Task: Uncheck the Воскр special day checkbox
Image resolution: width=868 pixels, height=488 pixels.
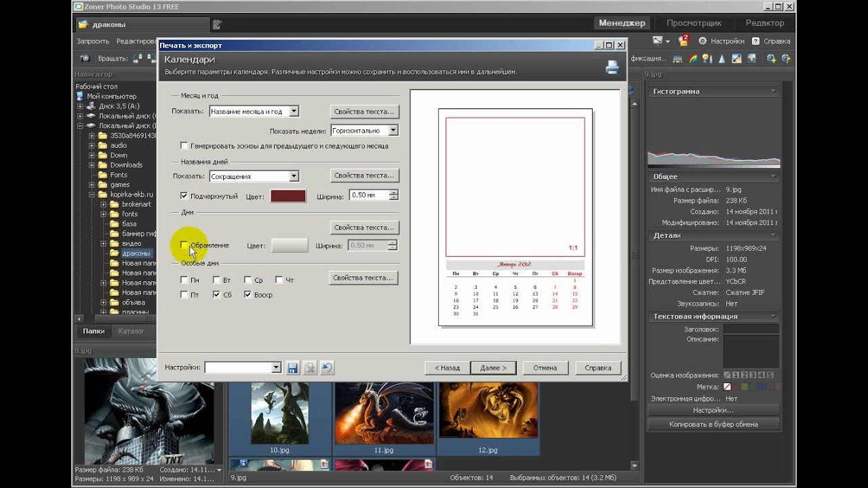Action: 248,295
